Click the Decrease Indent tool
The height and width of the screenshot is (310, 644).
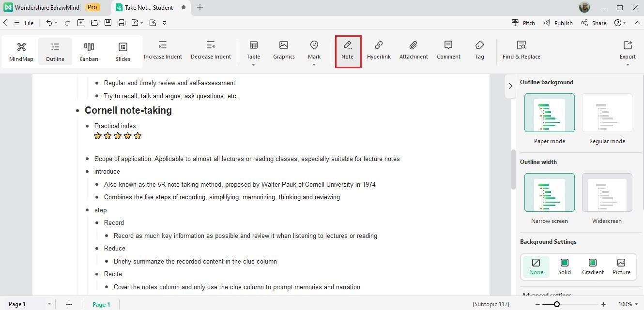click(x=211, y=51)
